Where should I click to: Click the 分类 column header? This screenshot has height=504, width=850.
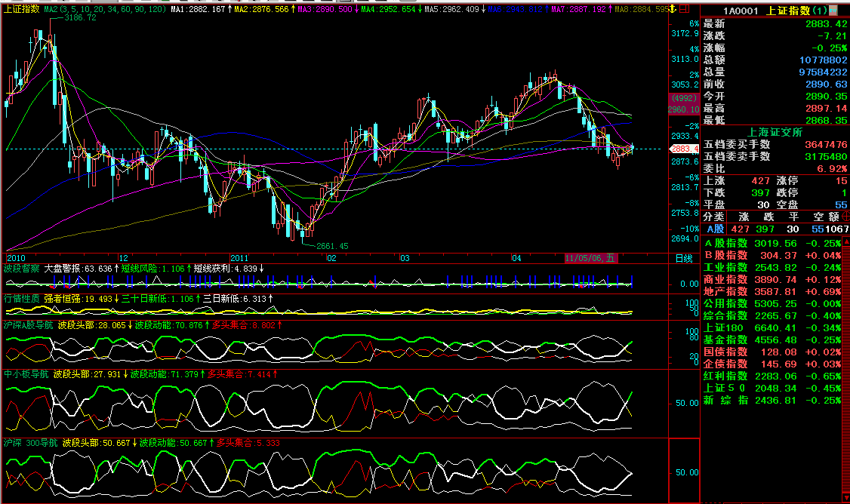[714, 217]
